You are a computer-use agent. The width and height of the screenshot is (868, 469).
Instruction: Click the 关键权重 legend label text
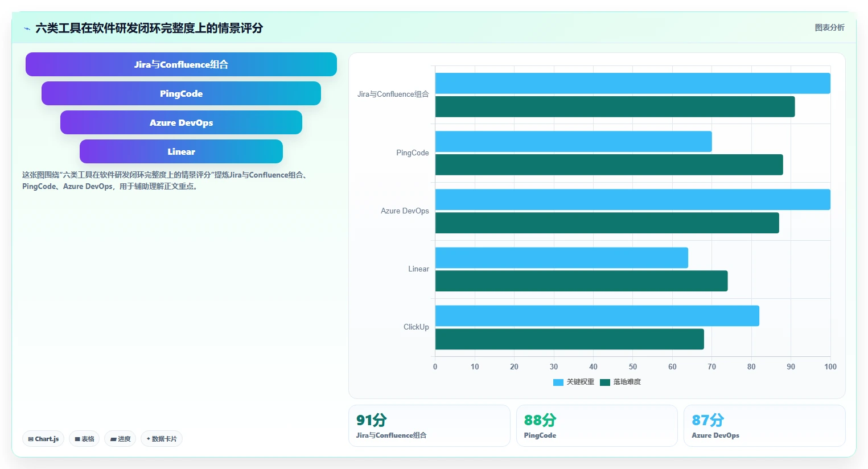tap(580, 382)
